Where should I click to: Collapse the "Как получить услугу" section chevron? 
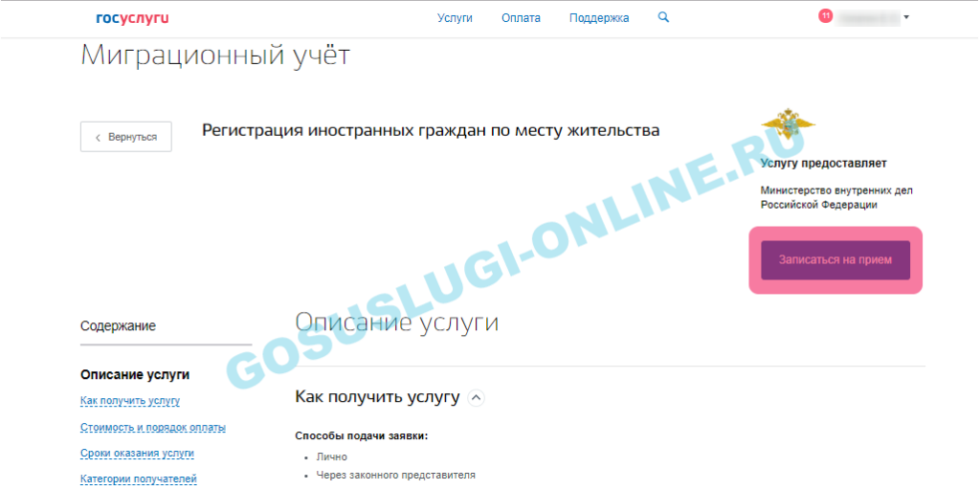tap(477, 397)
